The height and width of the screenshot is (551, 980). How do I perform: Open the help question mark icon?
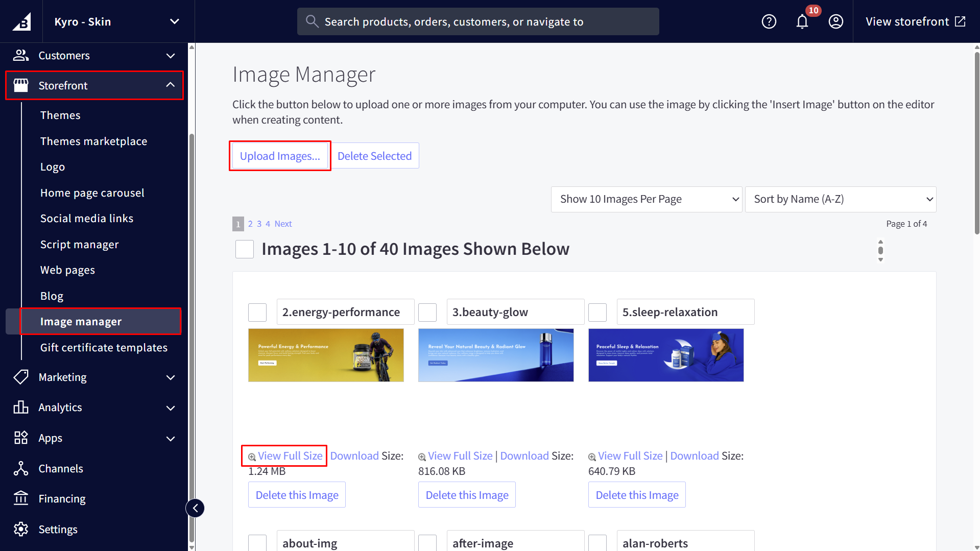click(769, 21)
